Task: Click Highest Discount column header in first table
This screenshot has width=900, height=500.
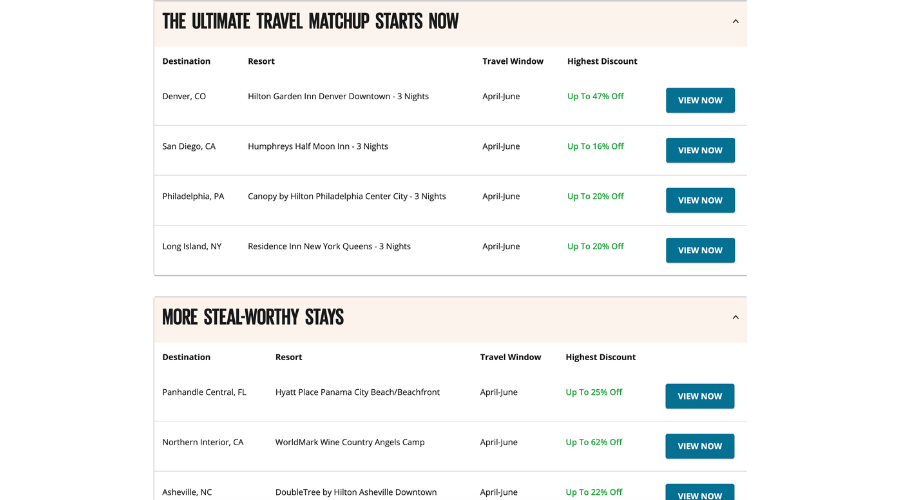Action: pyautogui.click(x=602, y=61)
